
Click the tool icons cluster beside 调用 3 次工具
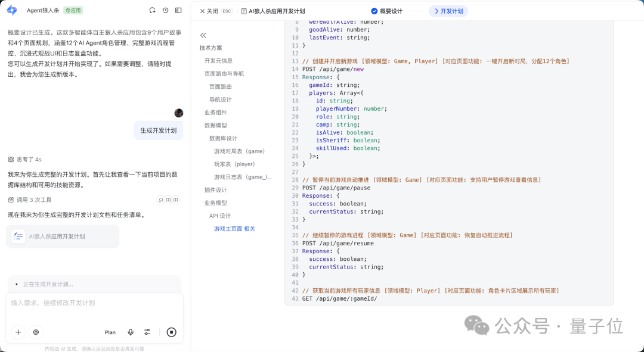[168, 200]
